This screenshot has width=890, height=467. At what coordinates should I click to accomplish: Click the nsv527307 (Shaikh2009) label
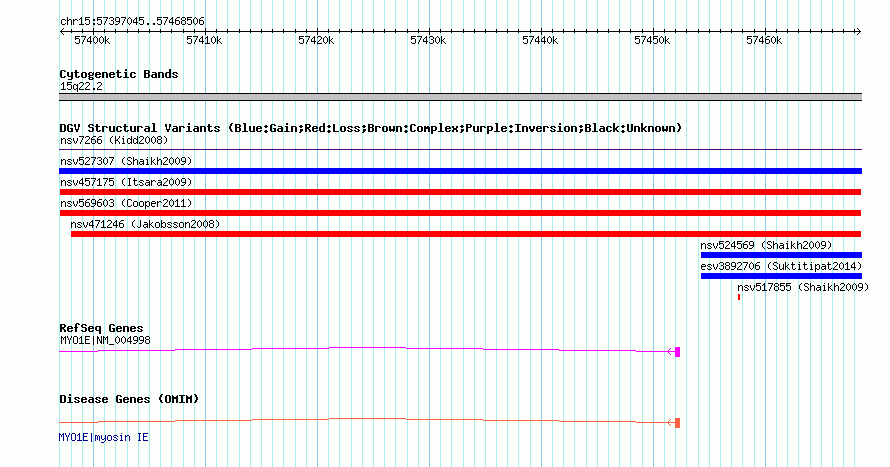pos(126,161)
